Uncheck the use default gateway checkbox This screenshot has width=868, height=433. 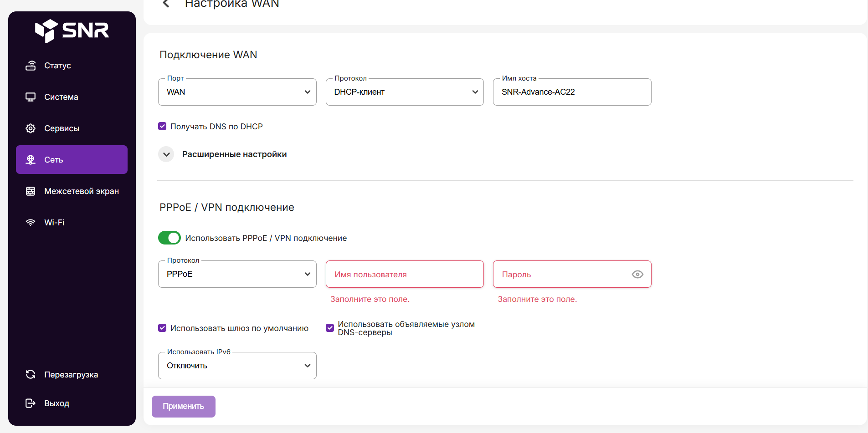pyautogui.click(x=162, y=328)
